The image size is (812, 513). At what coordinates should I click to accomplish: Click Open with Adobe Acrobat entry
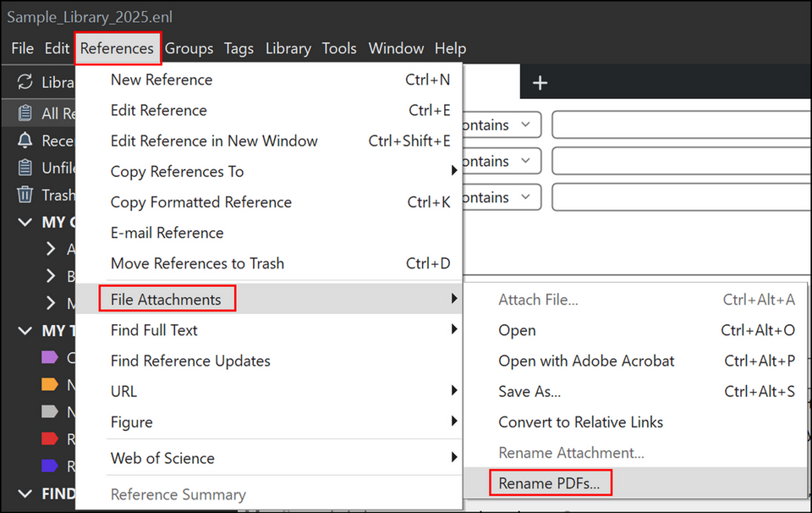click(586, 361)
